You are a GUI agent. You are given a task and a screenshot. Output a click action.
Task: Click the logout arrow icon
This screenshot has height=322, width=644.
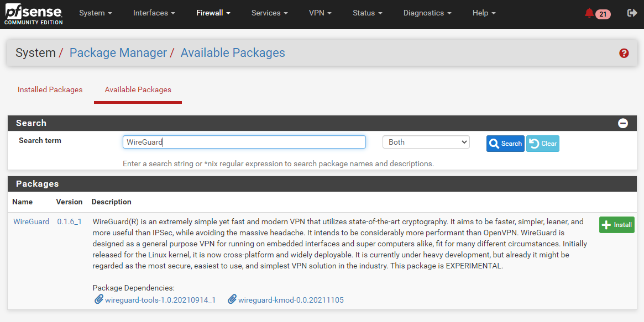(632, 13)
